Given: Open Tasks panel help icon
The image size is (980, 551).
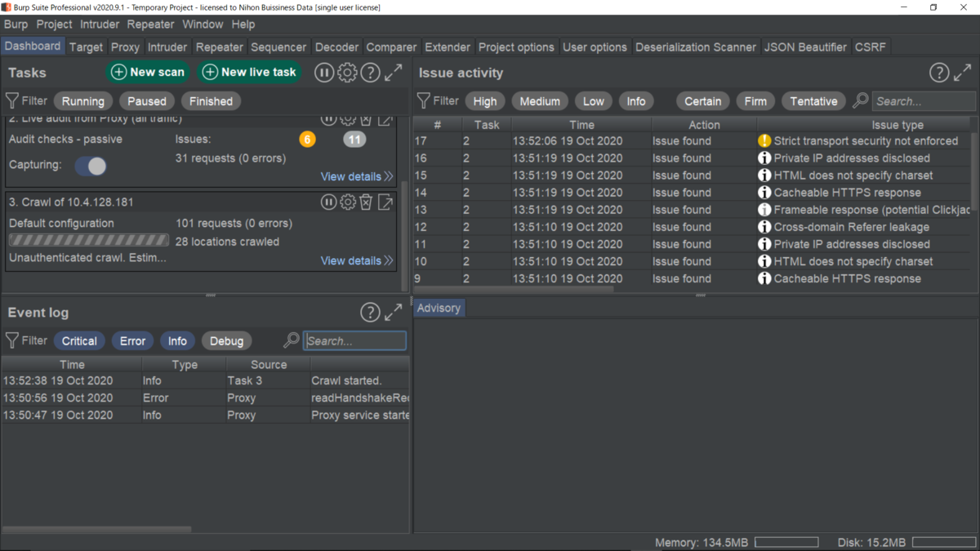Looking at the screenshot, I should click(x=370, y=73).
